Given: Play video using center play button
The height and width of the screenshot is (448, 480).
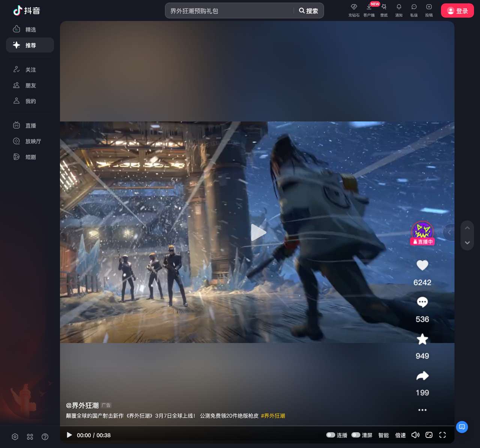Looking at the screenshot, I should [x=258, y=232].
